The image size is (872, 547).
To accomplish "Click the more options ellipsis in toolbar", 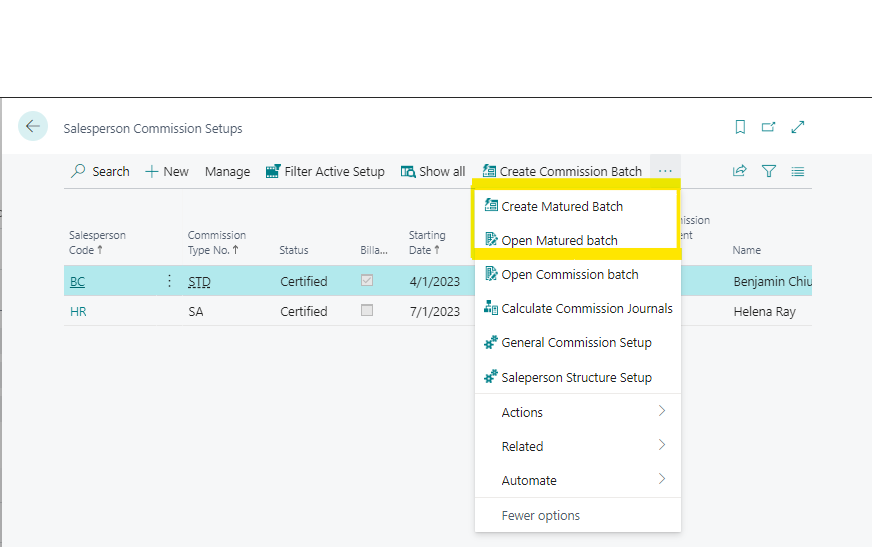I will coord(665,171).
